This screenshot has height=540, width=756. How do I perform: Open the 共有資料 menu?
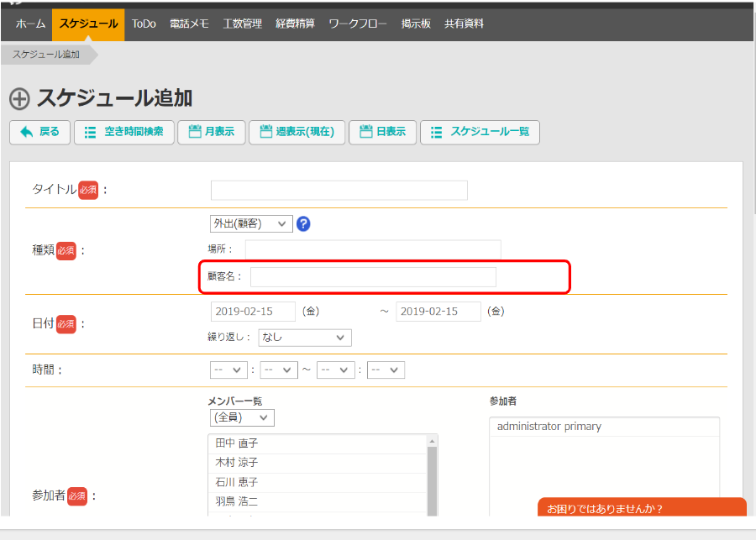coord(464,24)
